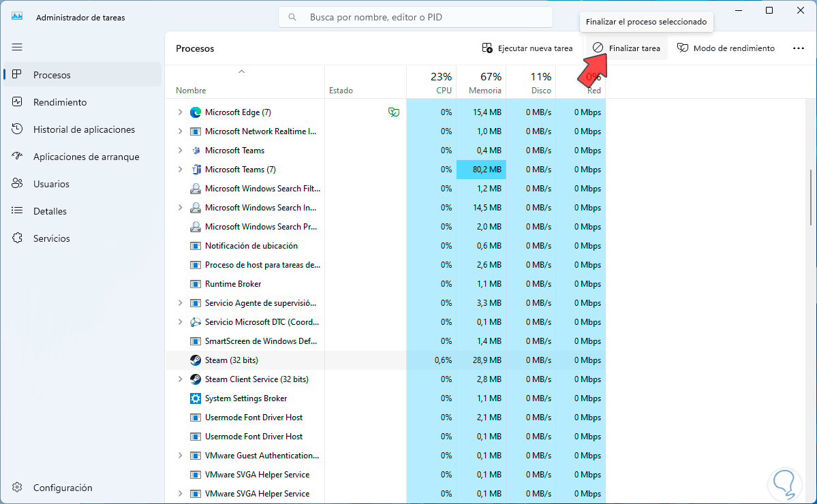
Task: Click the System Settings Broker gear icon
Action: point(196,398)
